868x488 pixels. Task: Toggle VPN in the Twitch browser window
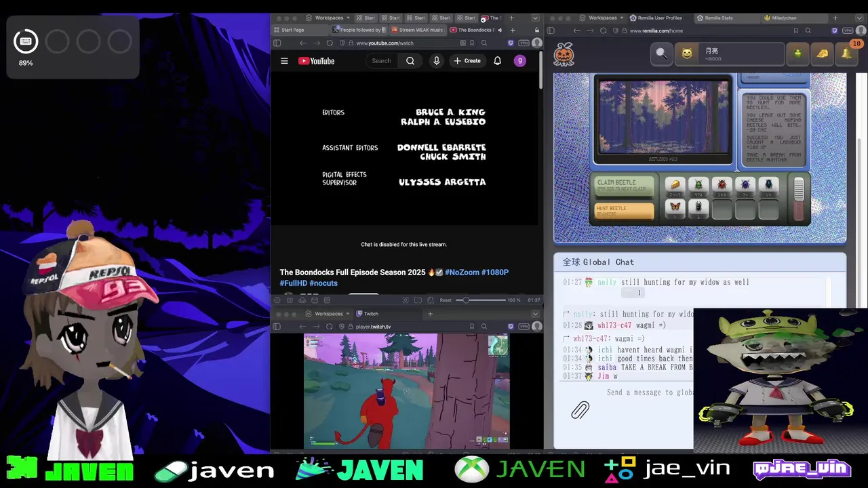pyautogui.click(x=524, y=327)
